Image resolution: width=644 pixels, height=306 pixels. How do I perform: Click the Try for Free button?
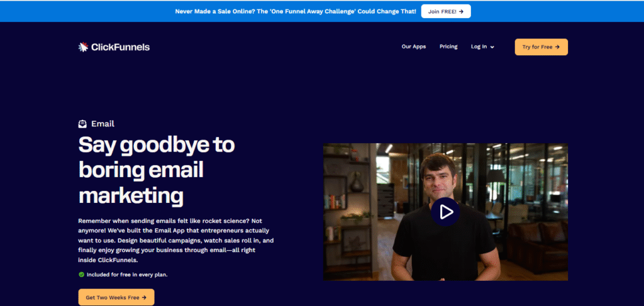coord(541,46)
